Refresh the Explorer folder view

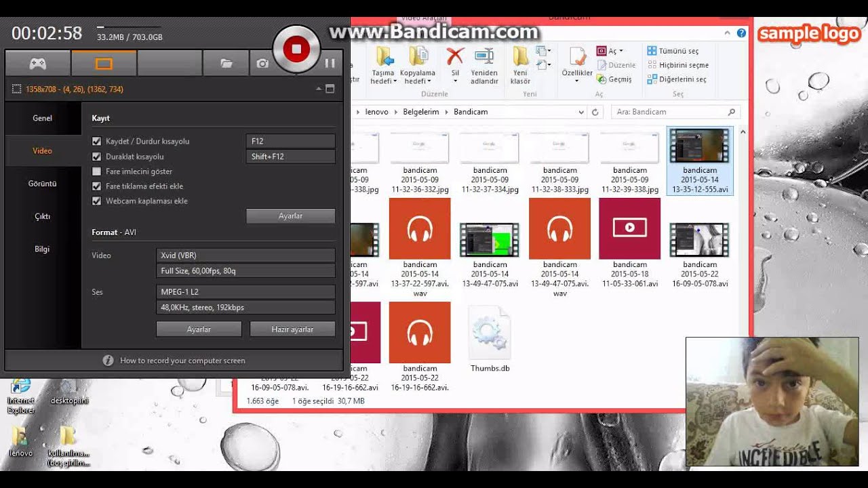tap(595, 112)
